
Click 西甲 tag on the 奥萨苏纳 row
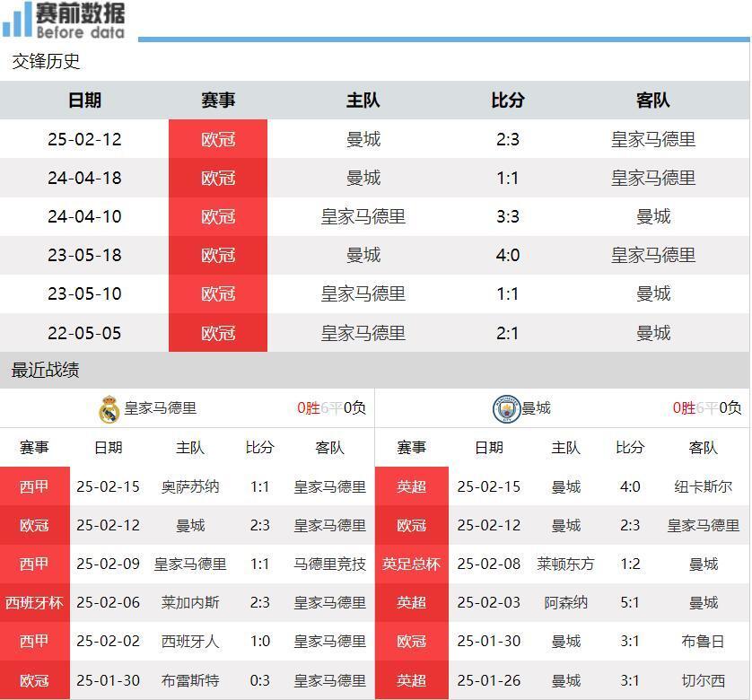tap(34, 486)
